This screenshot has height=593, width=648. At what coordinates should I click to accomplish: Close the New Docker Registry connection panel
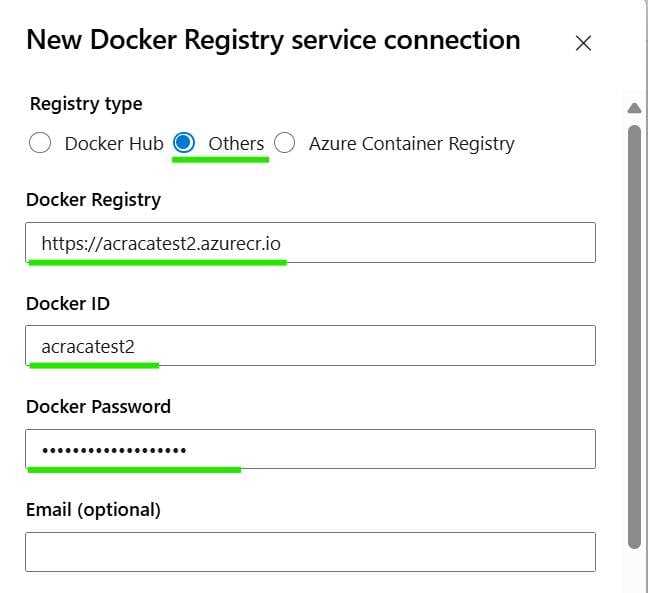tap(583, 43)
